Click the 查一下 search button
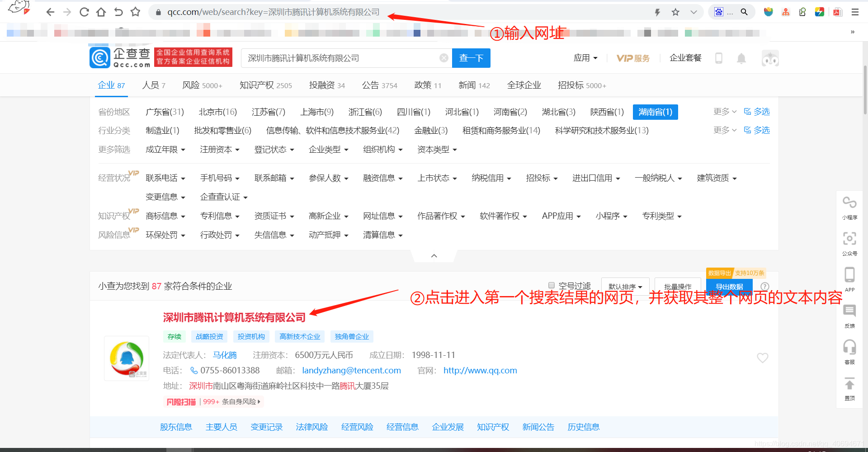Viewport: 868px width, 452px height. [471, 58]
